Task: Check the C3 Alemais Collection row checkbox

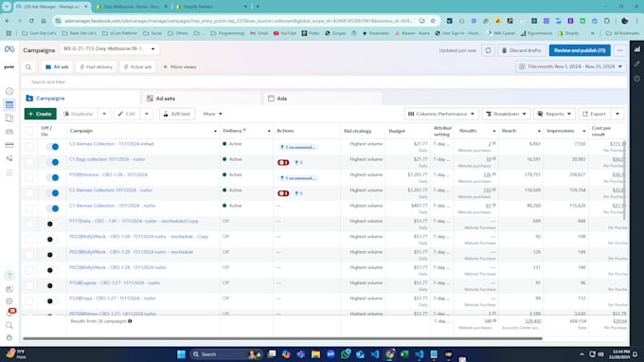Action: pos(29,147)
